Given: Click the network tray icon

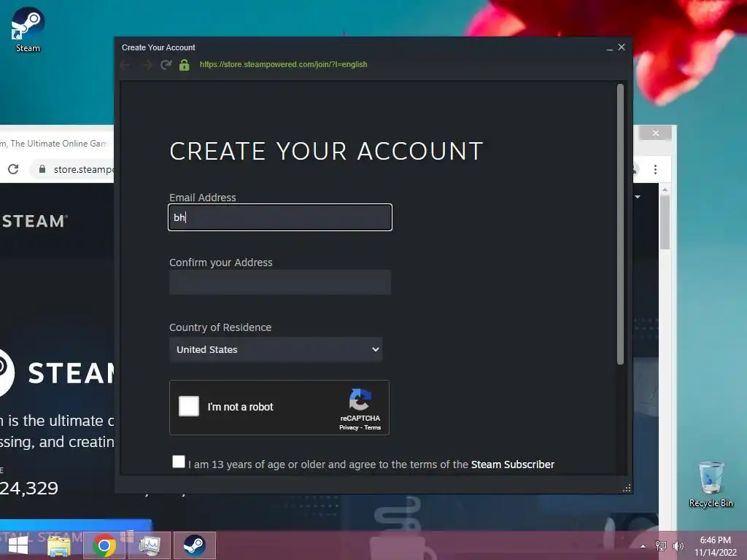Looking at the screenshot, I should 661,546.
